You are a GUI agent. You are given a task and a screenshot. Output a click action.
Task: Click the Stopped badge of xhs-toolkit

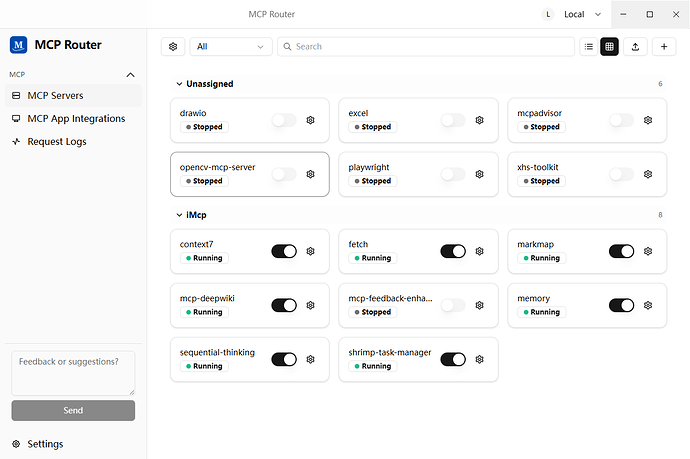point(542,181)
